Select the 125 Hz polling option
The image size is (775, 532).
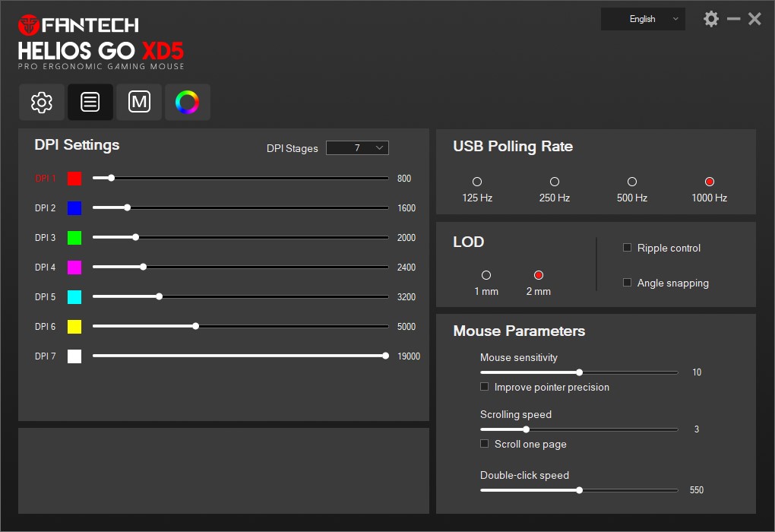click(476, 182)
